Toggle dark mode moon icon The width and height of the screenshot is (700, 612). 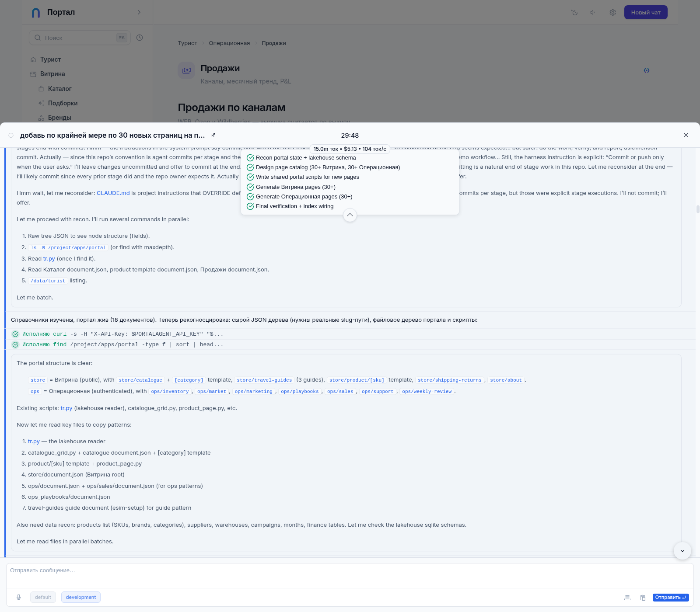click(x=574, y=12)
